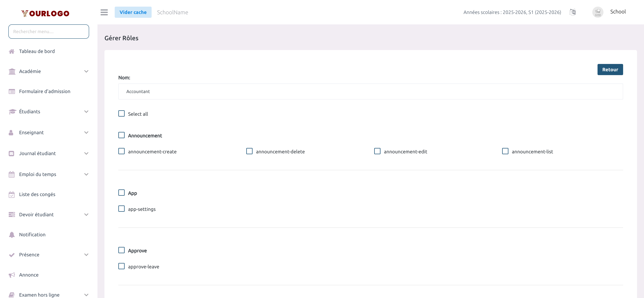The height and width of the screenshot is (298, 644).
Task: Click the Notification bell icon
Action: click(12, 234)
